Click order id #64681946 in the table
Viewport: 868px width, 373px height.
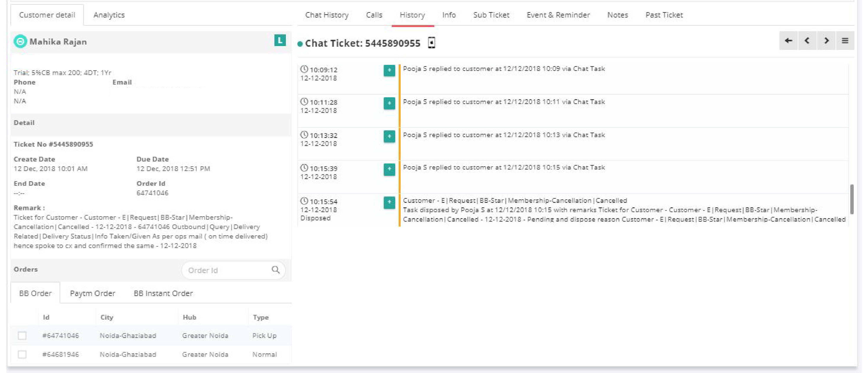click(x=60, y=354)
